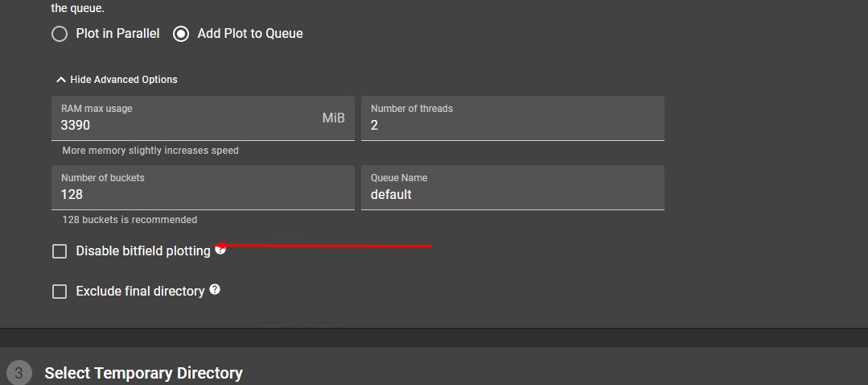Click the 'Disable bitfield plotting' label text

pyautogui.click(x=143, y=251)
